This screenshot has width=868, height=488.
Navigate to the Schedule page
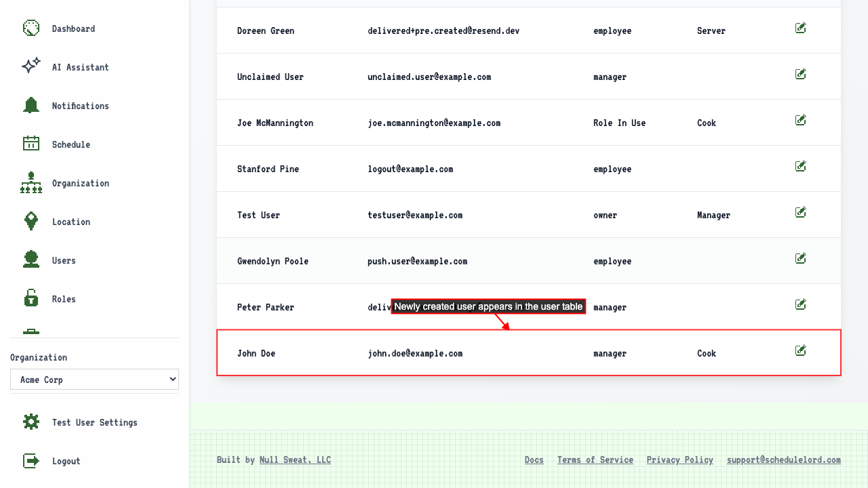pyautogui.click(x=71, y=144)
